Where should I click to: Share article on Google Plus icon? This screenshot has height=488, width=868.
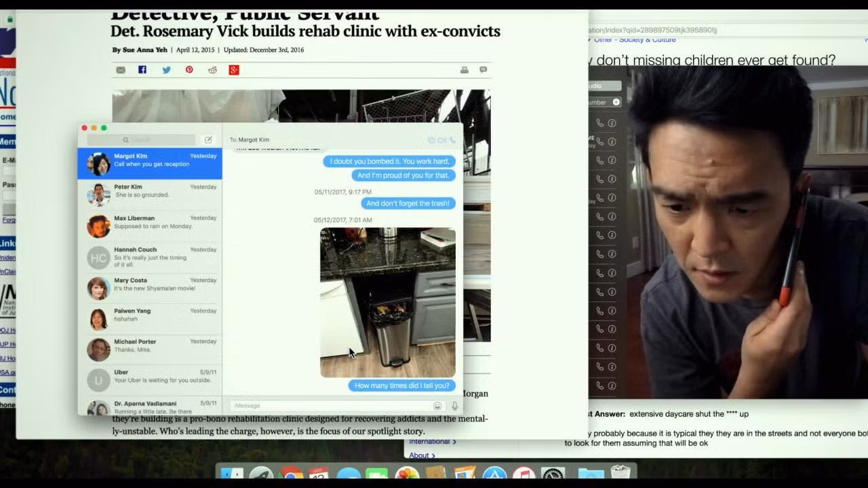[234, 70]
